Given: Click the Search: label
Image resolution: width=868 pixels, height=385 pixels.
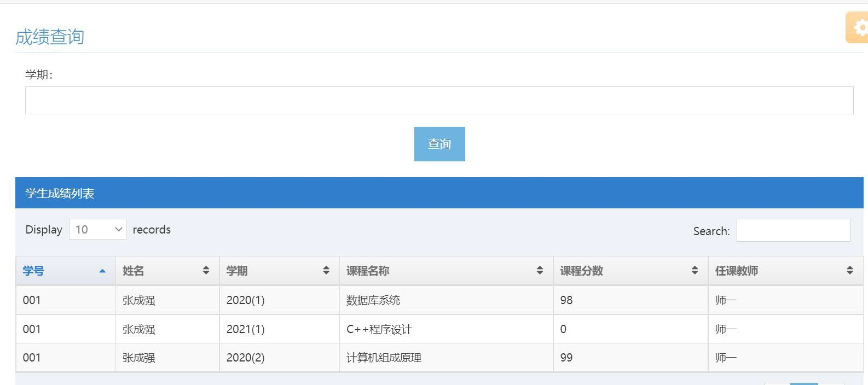Looking at the screenshot, I should tap(711, 231).
